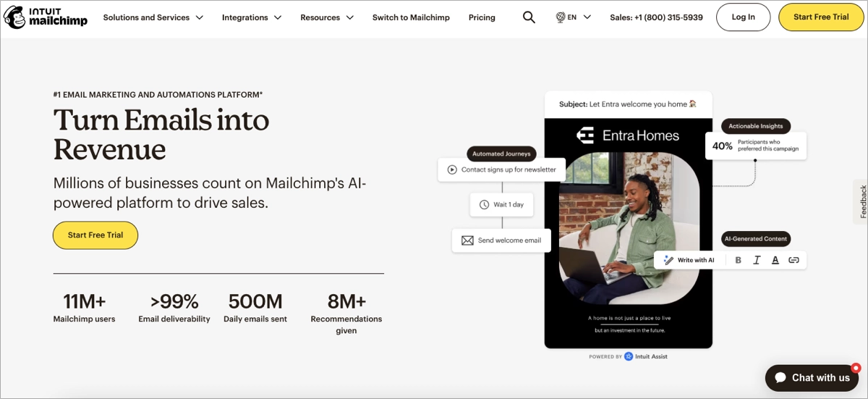The width and height of the screenshot is (868, 399).
Task: Click the underline A formatting icon
Action: click(x=775, y=260)
